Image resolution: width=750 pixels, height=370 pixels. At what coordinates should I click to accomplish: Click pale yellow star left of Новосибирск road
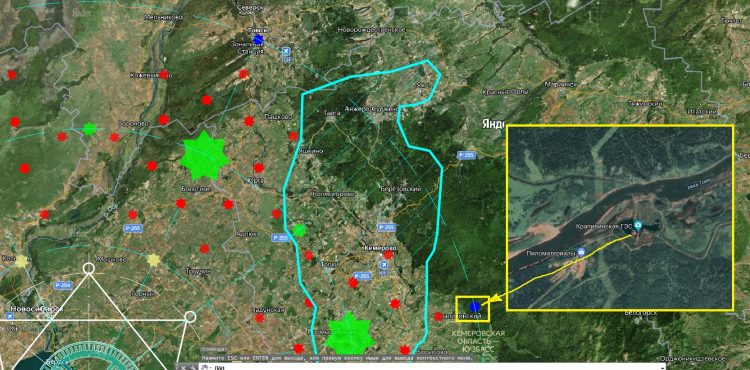(22, 261)
